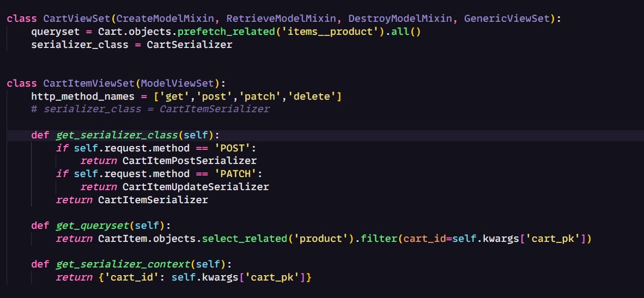
Task: Click the CartViewSet class name
Action: [x=77, y=19]
